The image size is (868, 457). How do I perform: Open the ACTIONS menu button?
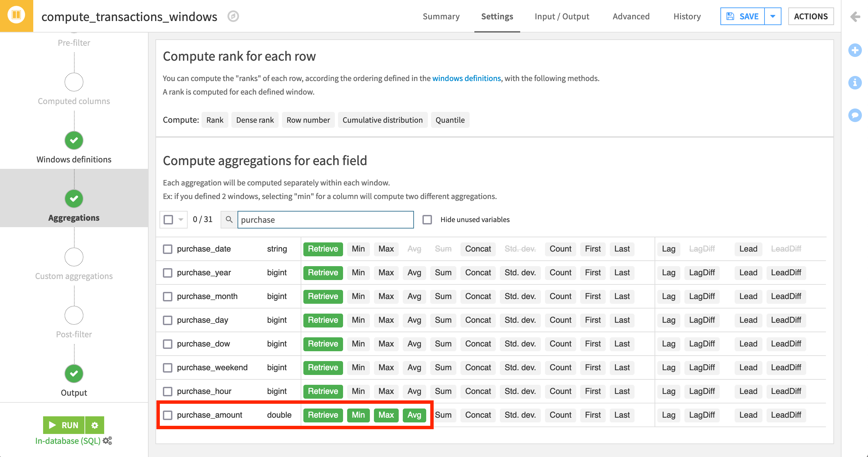click(x=811, y=16)
